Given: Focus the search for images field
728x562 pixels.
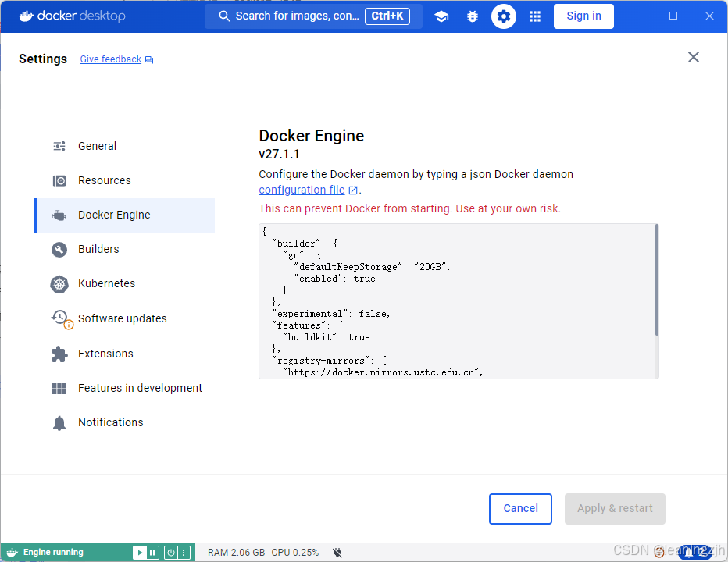Looking at the screenshot, I should tap(313, 16).
